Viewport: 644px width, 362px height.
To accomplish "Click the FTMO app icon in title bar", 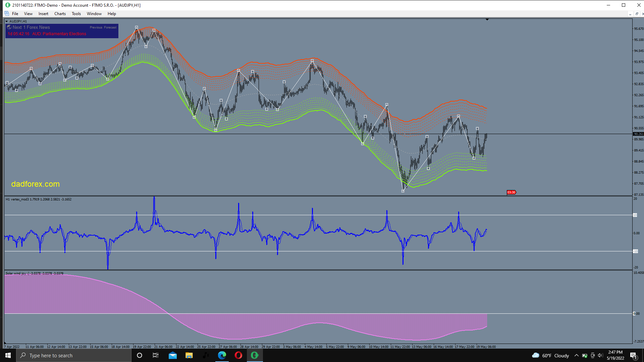I will click(8, 5).
